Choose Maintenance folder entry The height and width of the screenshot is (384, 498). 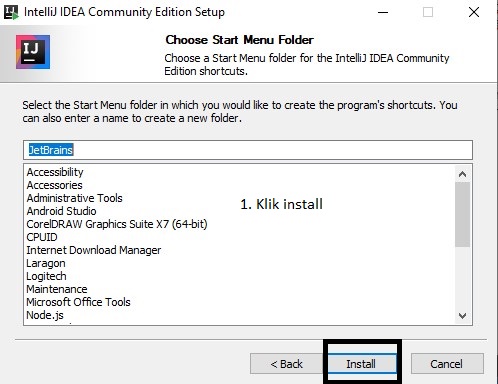tap(57, 289)
